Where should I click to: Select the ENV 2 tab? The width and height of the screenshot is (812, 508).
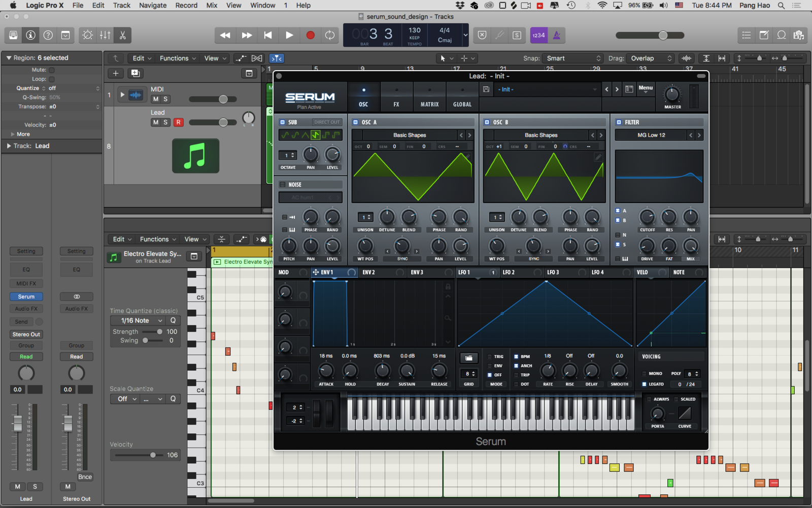pyautogui.click(x=369, y=272)
